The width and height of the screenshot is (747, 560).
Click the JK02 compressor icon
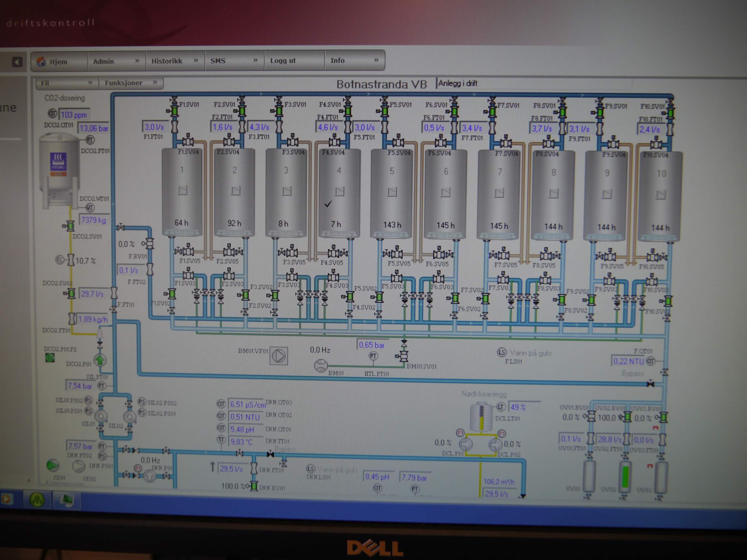pyautogui.click(x=79, y=466)
